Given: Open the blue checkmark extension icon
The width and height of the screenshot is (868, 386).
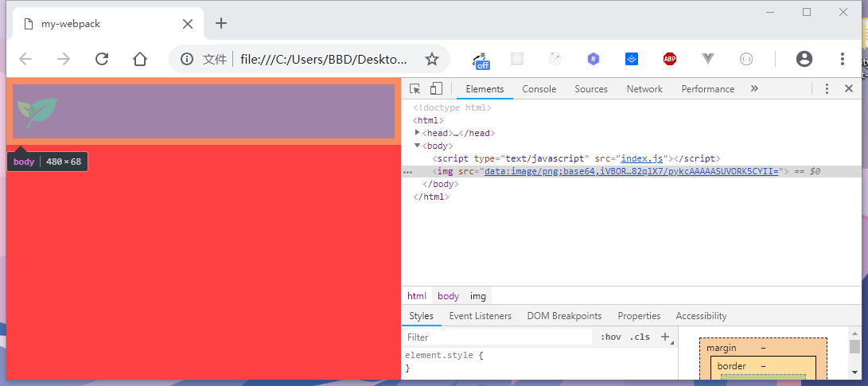Looking at the screenshot, I should [x=632, y=59].
